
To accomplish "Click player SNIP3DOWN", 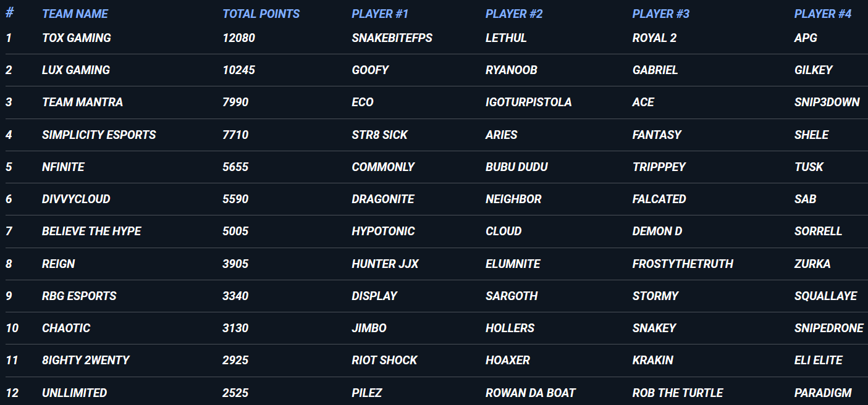I will point(827,102).
